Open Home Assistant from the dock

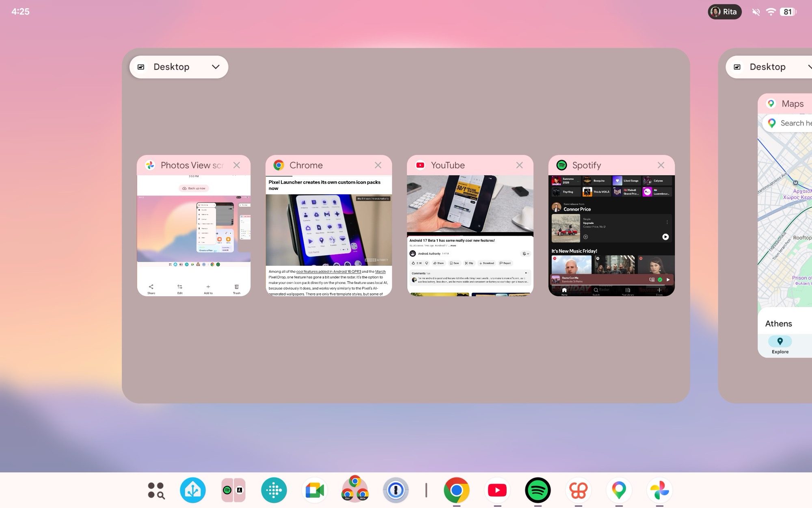[x=193, y=491]
